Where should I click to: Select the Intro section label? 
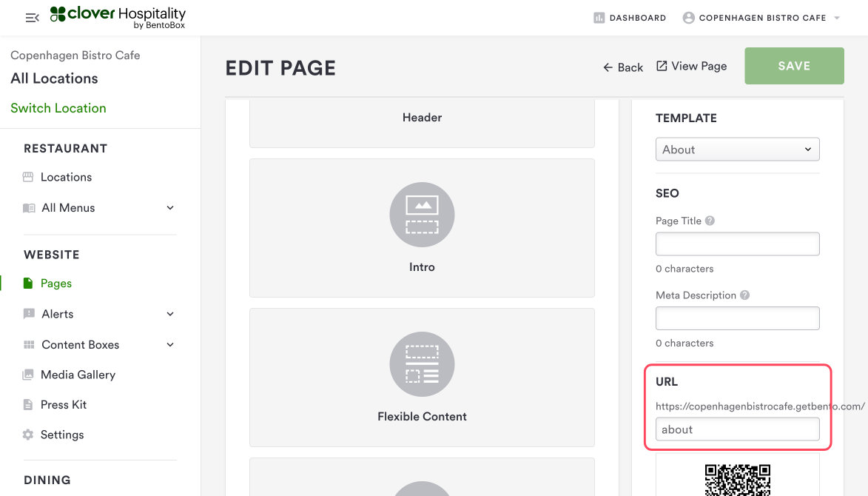(422, 267)
